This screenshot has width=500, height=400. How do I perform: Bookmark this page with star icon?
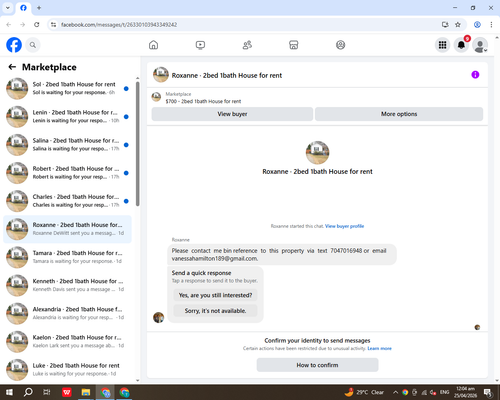coord(458,25)
